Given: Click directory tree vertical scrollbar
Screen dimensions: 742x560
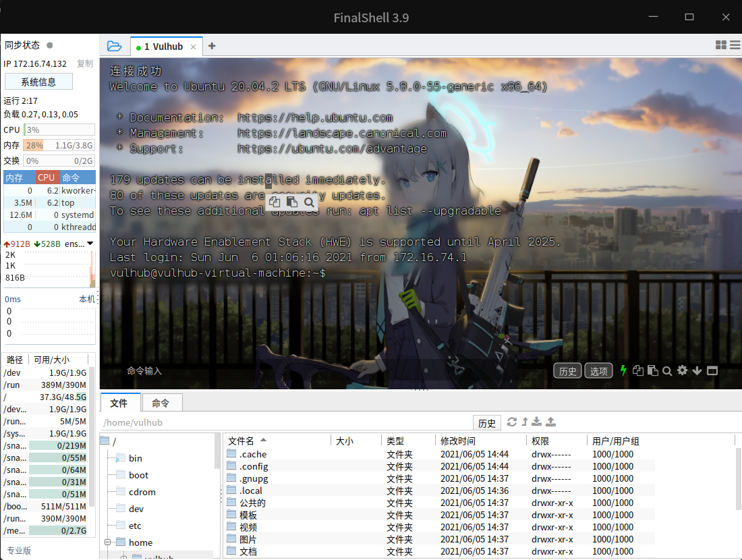Looking at the screenshot, I should 217,452.
